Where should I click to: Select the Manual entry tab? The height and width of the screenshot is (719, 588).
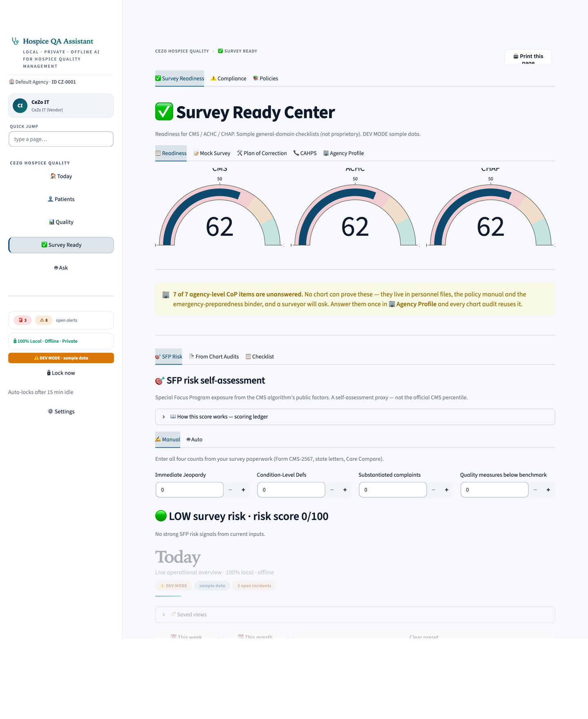[168, 440]
